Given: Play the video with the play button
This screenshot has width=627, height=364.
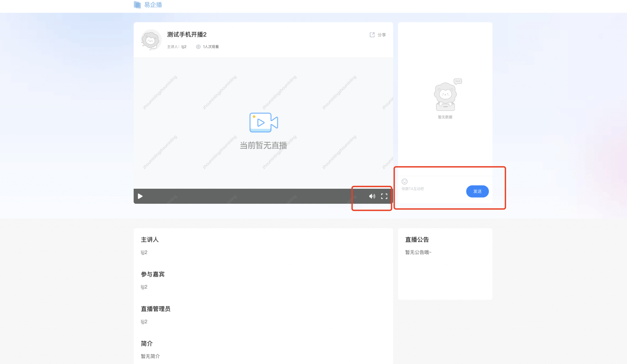Looking at the screenshot, I should (140, 196).
